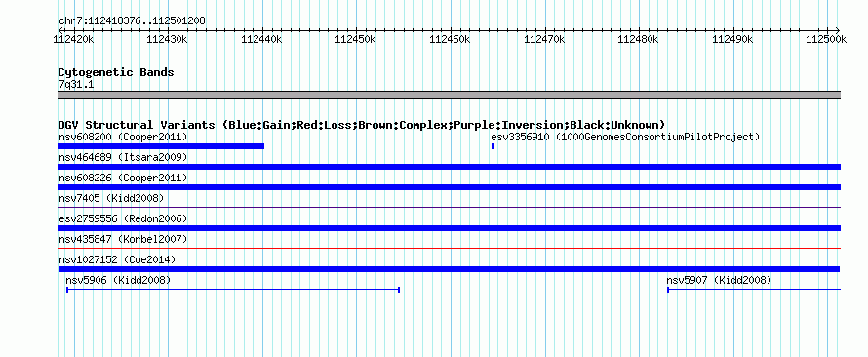The height and width of the screenshot is (357, 868).
Task: Click the 112420k ruler position
Action: [73, 39]
